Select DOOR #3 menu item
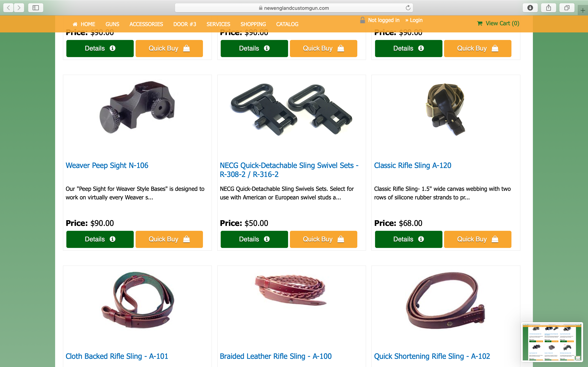Screen dimensions: 588x367 point(185,24)
